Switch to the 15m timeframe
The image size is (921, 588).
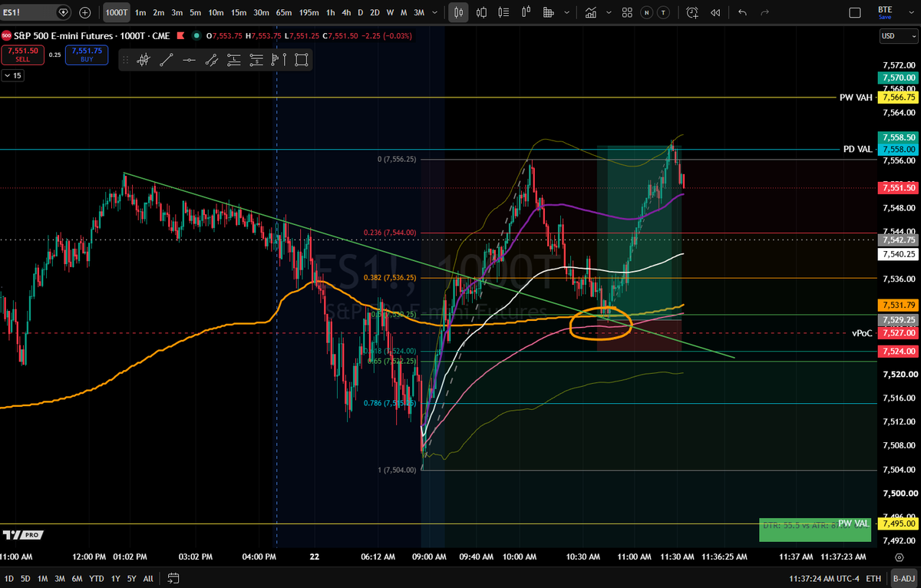pyautogui.click(x=239, y=12)
